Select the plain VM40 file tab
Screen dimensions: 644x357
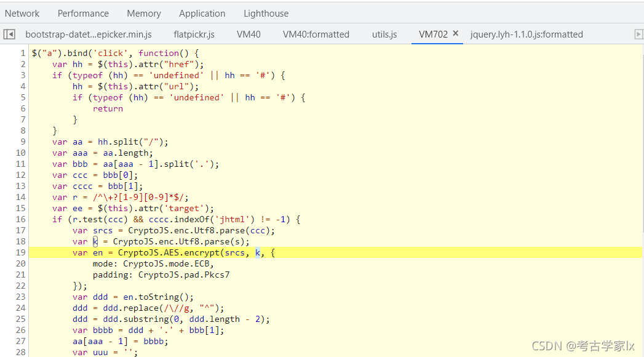[248, 34]
